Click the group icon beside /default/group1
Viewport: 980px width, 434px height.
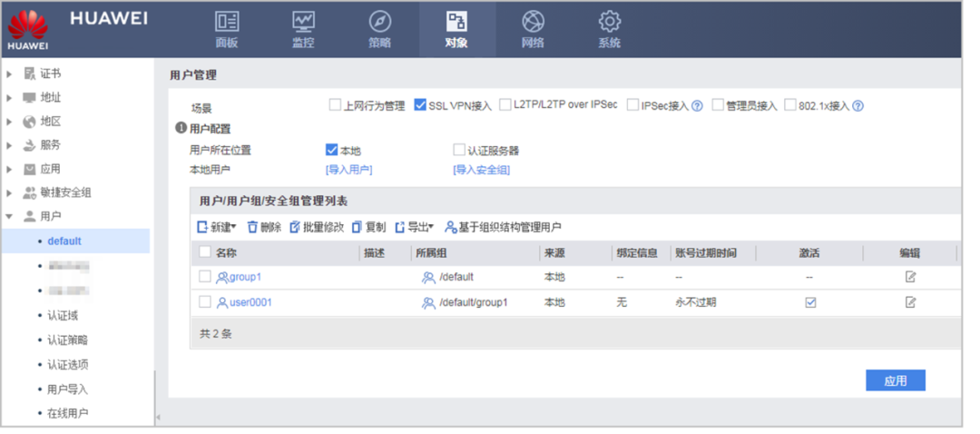428,303
